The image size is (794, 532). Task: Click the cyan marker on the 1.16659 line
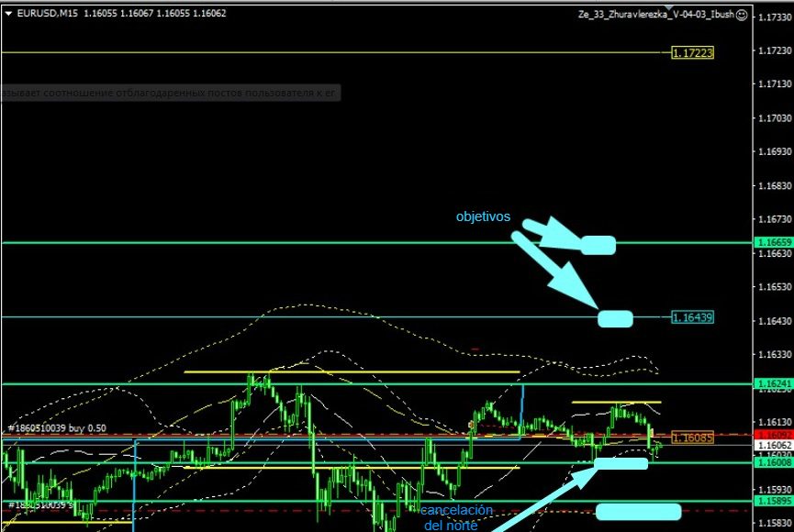598,245
